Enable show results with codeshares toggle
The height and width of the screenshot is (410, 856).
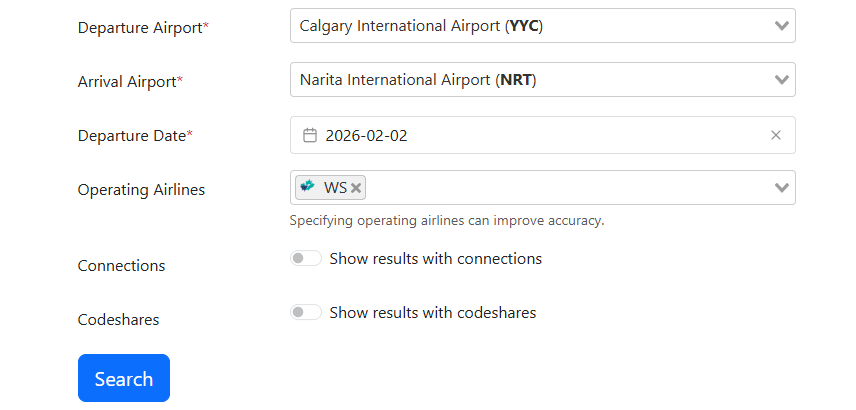pos(306,312)
